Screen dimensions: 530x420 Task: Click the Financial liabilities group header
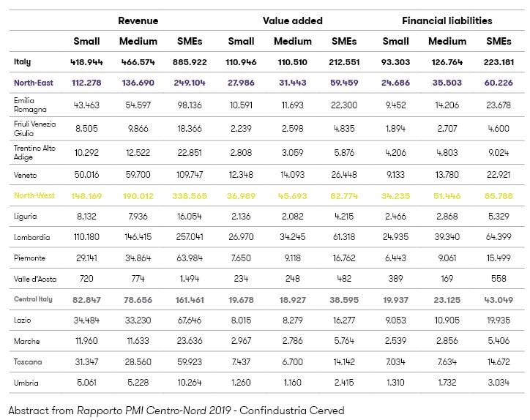tap(447, 20)
